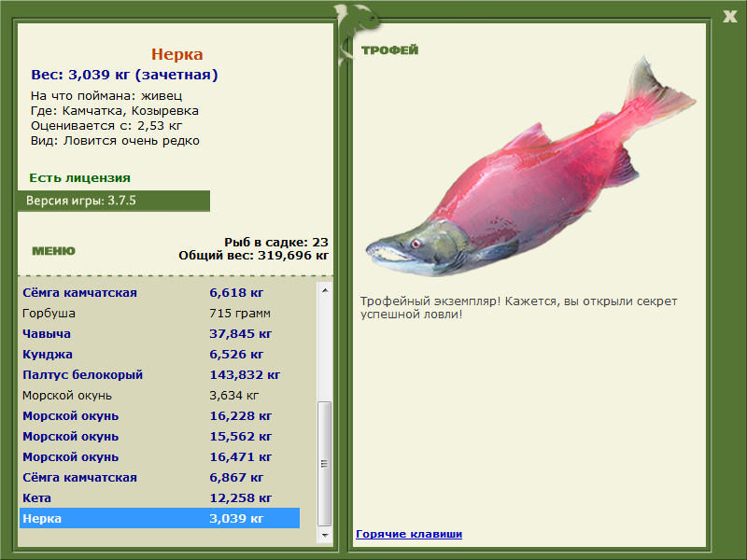The image size is (747, 560).
Task: Click the Трофейный экземпляр description text
Action: 518,308
